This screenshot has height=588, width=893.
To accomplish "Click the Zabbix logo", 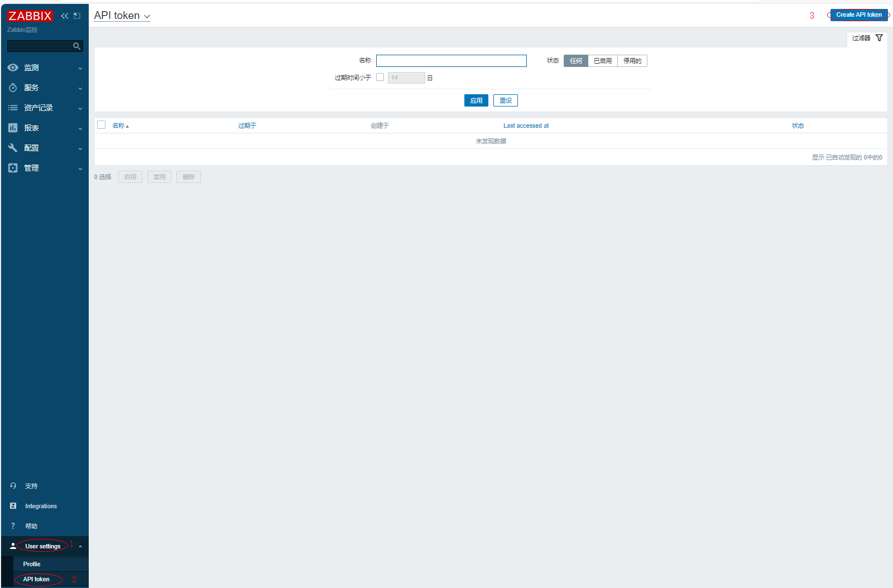I will pyautogui.click(x=30, y=16).
